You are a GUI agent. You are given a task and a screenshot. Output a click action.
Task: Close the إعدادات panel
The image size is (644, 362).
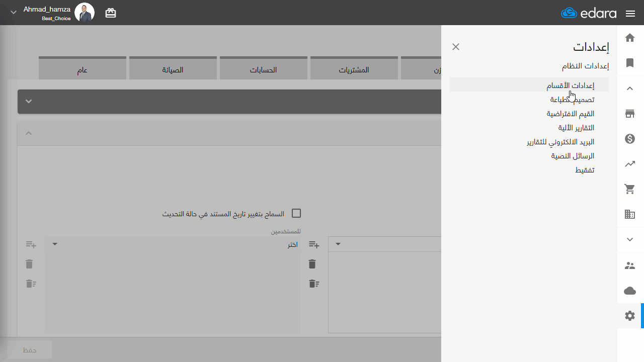point(456,47)
